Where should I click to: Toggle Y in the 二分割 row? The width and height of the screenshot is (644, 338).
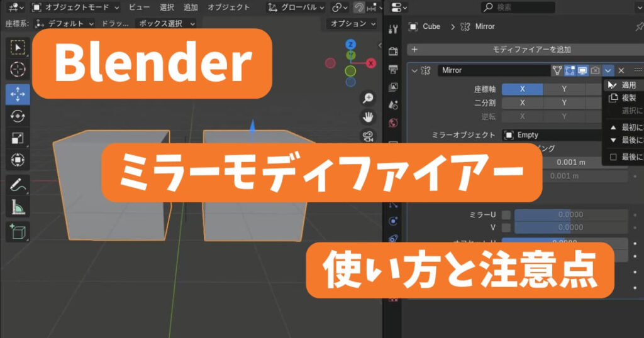pos(564,102)
